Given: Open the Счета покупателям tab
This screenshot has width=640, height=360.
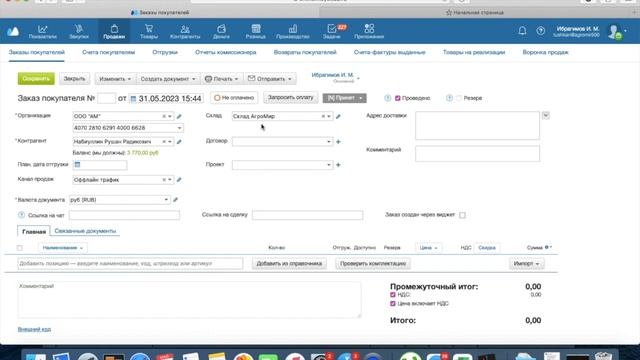Looking at the screenshot, I should click(x=108, y=52).
